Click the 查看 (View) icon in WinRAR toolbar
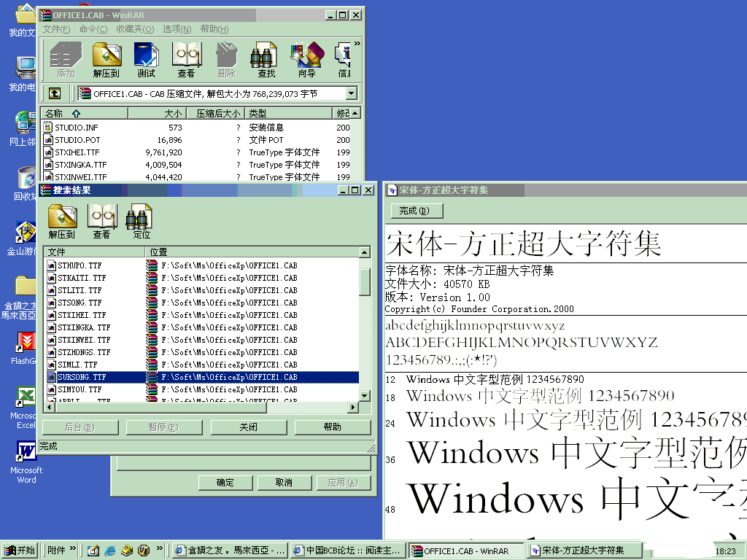Viewport: 747px width, 560px height. [186, 60]
